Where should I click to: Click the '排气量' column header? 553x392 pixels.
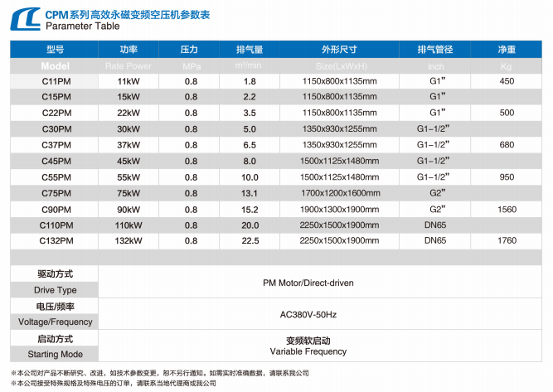click(250, 50)
